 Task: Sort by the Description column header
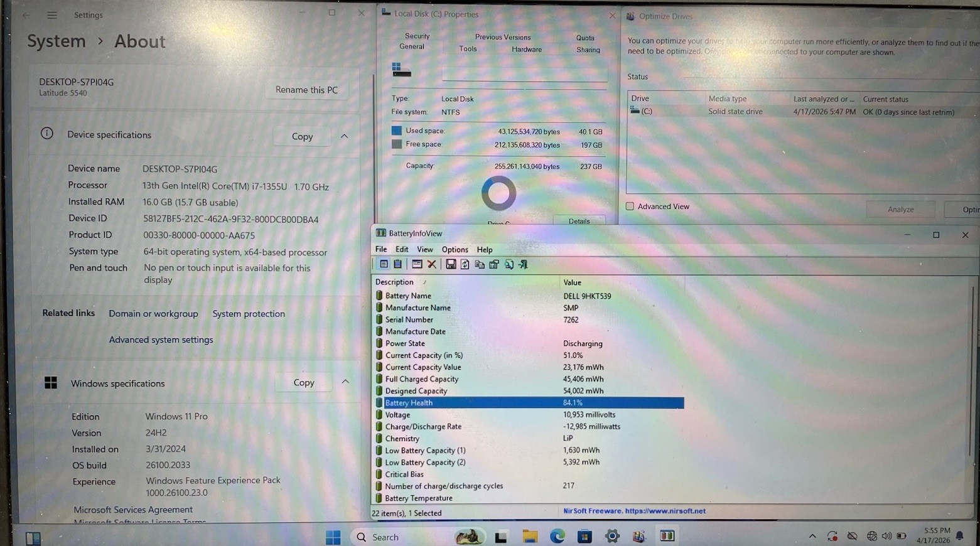[465, 282]
